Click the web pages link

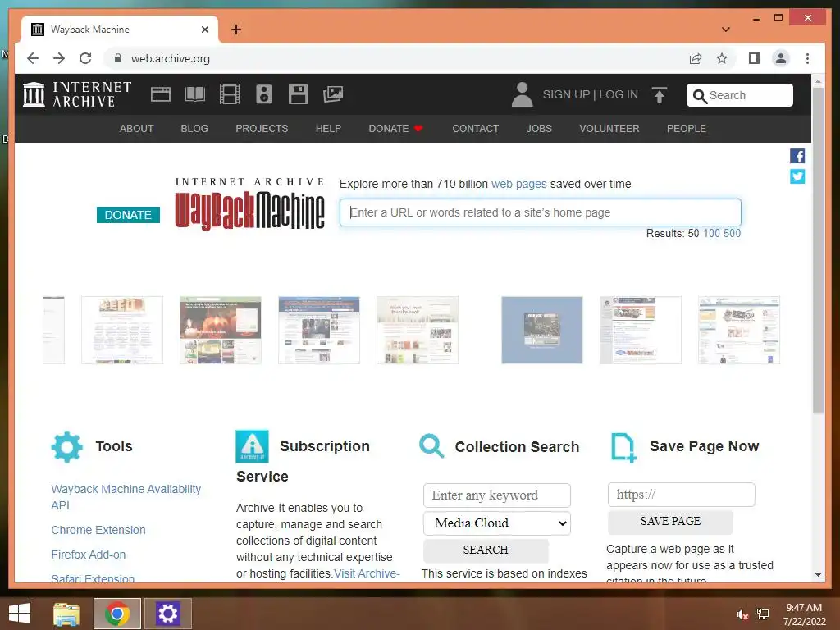(x=519, y=185)
